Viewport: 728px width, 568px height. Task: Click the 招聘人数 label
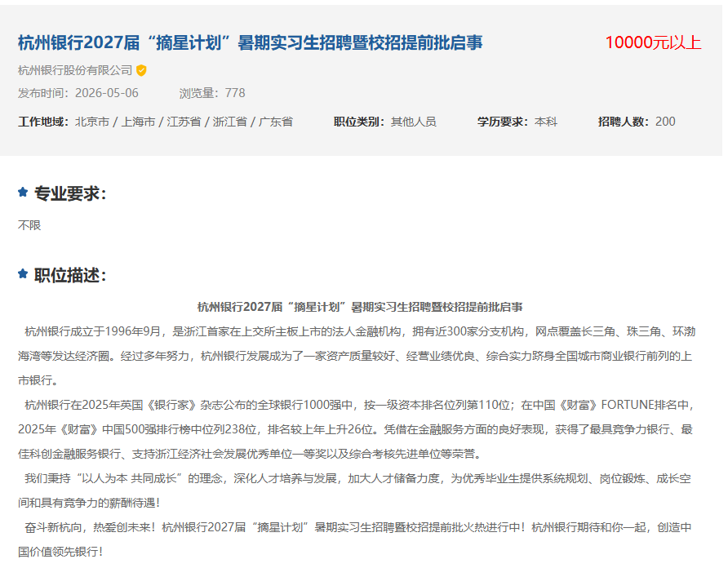pyautogui.click(x=623, y=122)
